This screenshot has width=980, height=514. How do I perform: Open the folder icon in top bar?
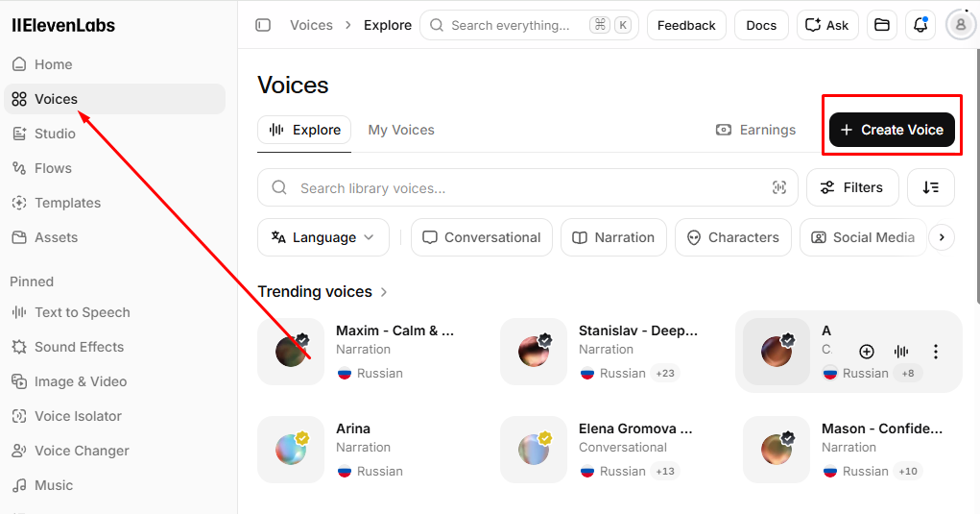(x=882, y=25)
